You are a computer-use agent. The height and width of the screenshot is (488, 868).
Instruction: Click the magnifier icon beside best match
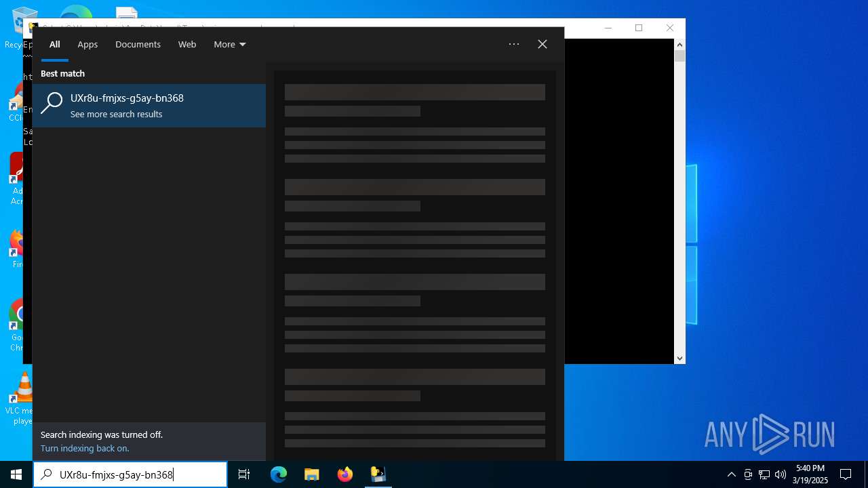(x=52, y=103)
